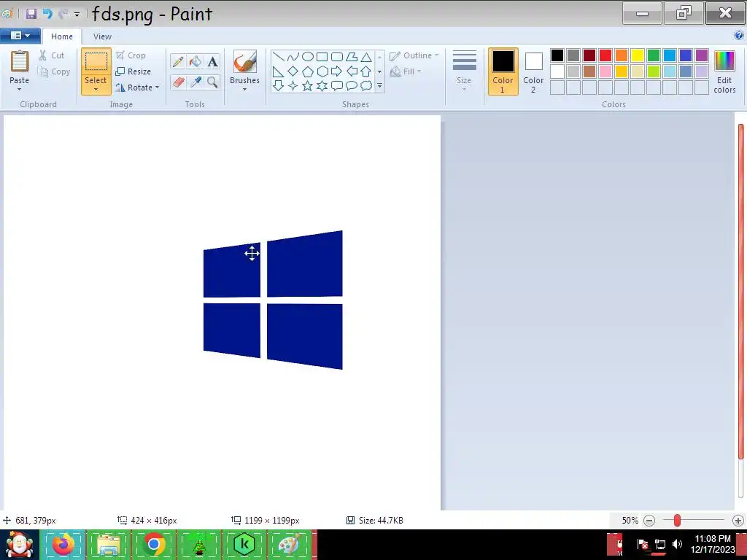Click the Crop button
This screenshot has height=560, width=747.
tap(131, 55)
